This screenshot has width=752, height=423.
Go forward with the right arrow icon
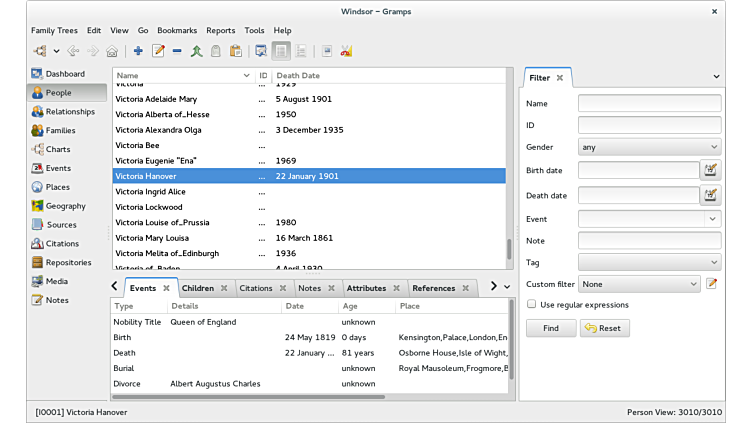[x=93, y=51]
